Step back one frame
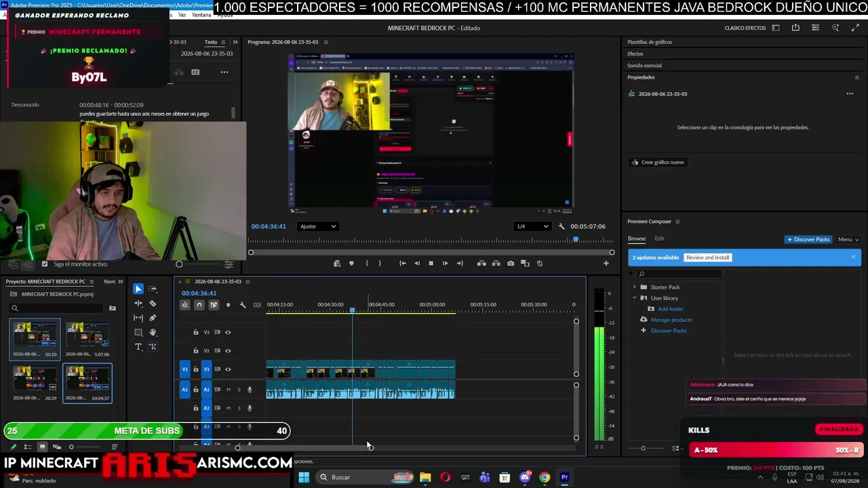868x488 pixels. 416,264
